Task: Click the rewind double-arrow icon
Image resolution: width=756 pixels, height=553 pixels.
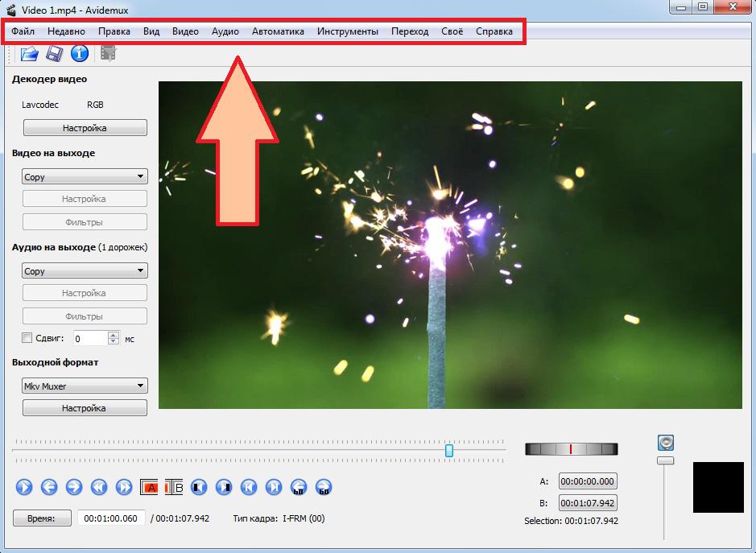Action: (99, 487)
